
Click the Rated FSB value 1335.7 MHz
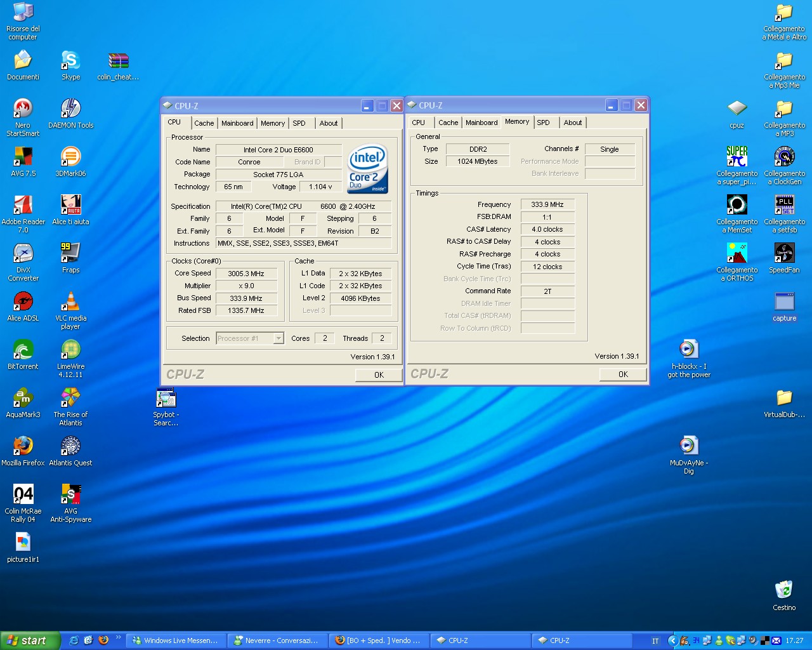246,310
